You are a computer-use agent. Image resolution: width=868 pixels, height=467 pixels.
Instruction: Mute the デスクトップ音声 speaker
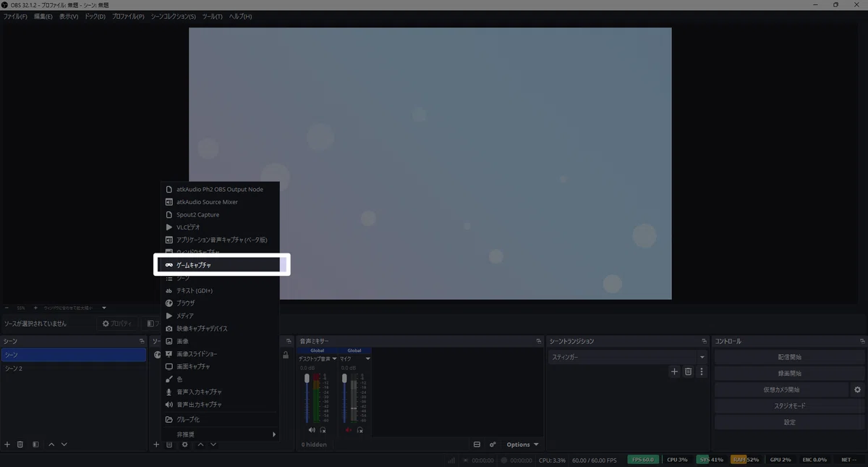pos(311,429)
